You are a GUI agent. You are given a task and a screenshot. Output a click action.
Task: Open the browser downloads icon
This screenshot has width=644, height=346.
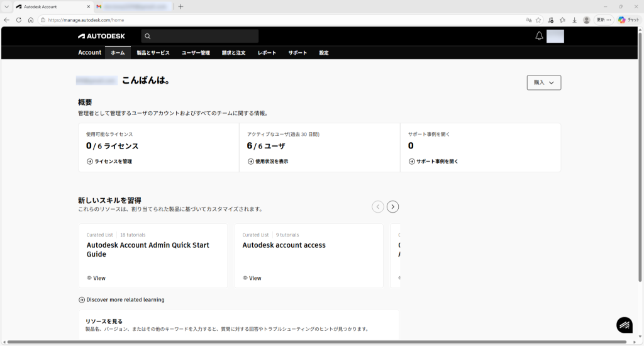pyautogui.click(x=574, y=20)
